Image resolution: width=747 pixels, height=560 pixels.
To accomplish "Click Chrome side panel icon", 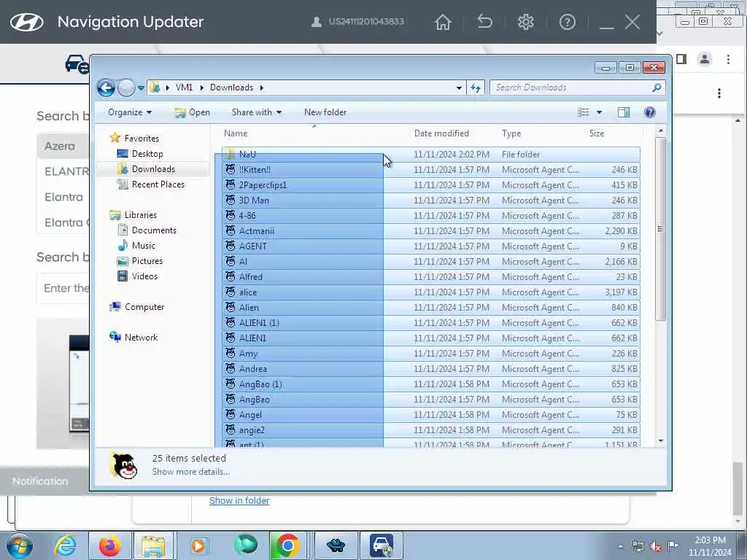I will point(681,59).
